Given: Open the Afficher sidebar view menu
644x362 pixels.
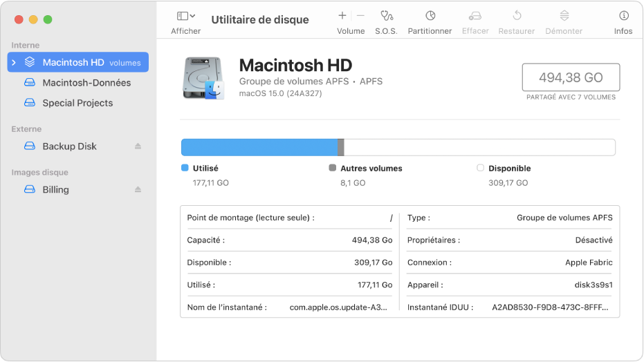Looking at the screenshot, I should pos(185,16).
